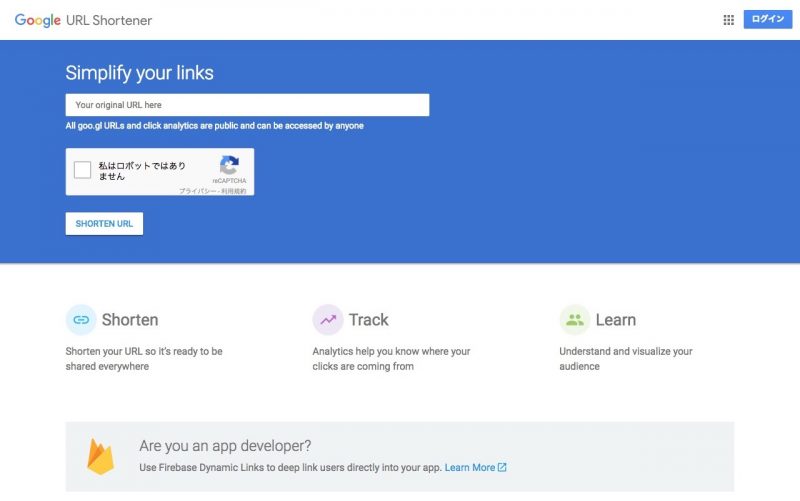Screen dimensions: 800x501
Task: Click the Learn audience people icon
Action: [x=574, y=320]
